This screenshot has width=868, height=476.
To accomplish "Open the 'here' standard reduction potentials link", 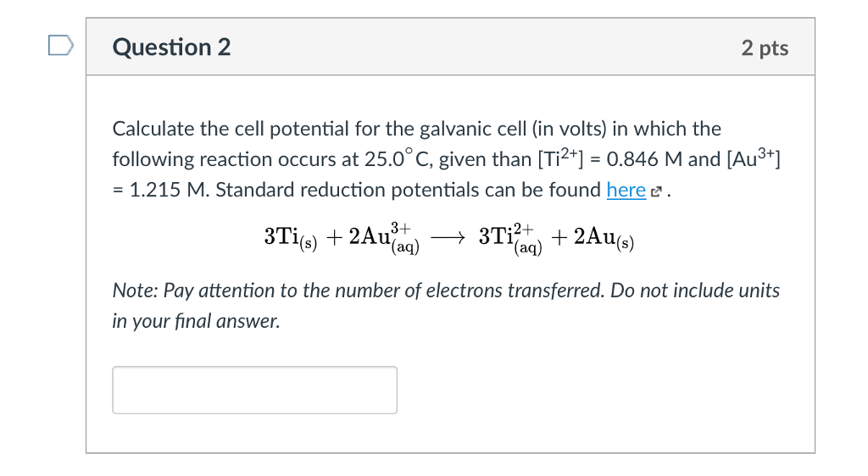I will [x=626, y=191].
